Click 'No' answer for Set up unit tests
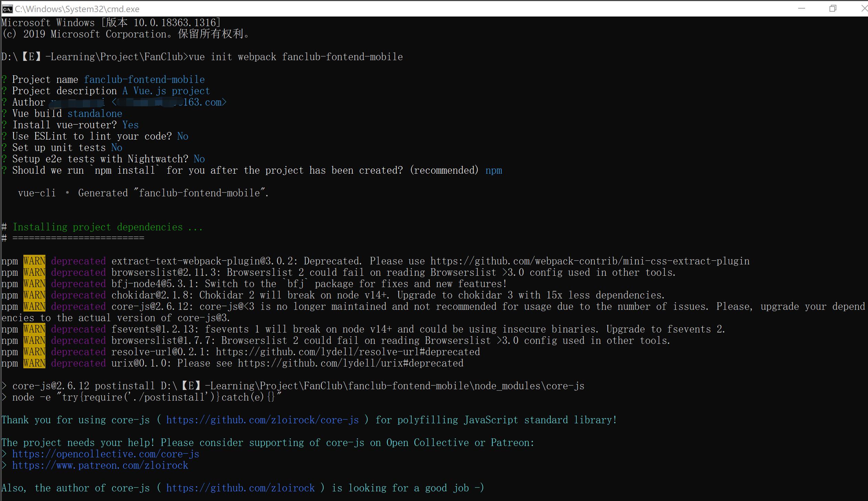This screenshot has width=868, height=501. click(x=117, y=148)
